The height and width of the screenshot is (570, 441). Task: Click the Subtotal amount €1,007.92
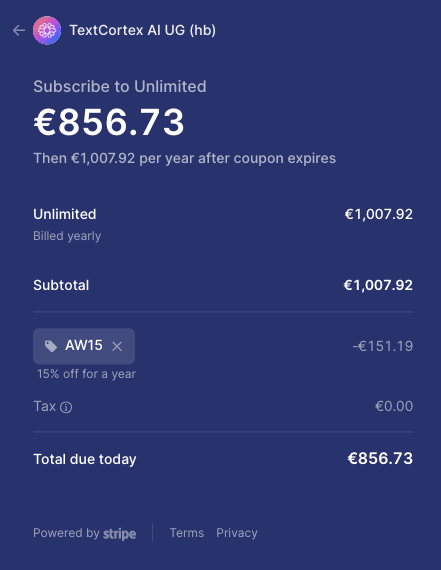378,285
